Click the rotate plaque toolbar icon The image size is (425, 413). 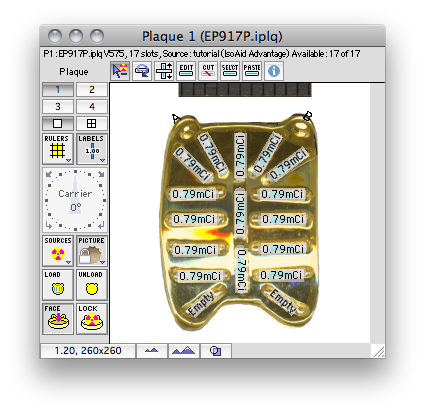(x=142, y=71)
